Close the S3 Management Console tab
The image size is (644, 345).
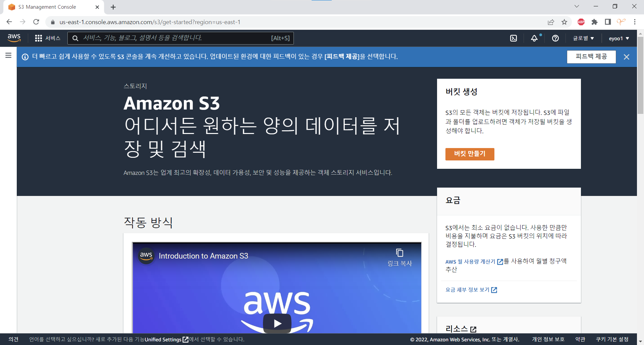pos(97,7)
